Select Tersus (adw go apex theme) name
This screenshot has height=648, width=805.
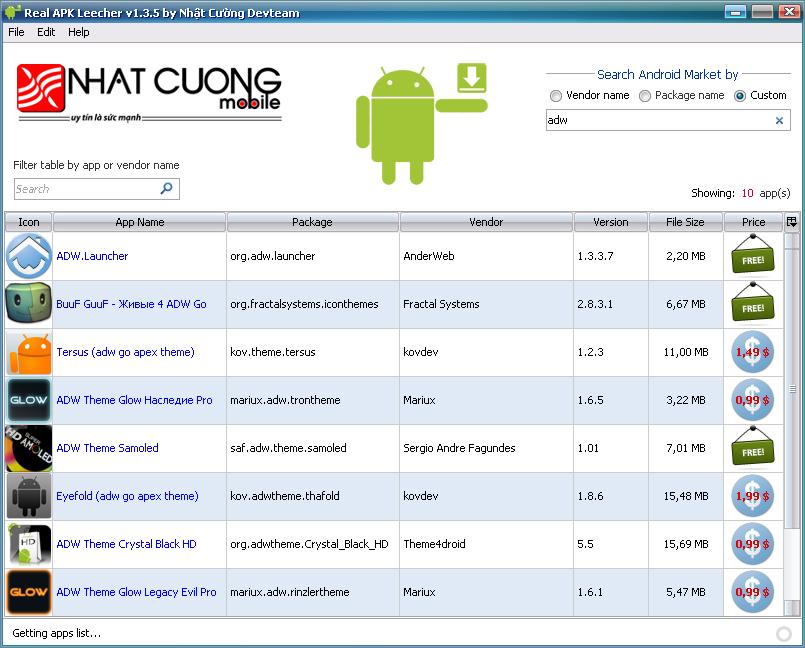[126, 352]
